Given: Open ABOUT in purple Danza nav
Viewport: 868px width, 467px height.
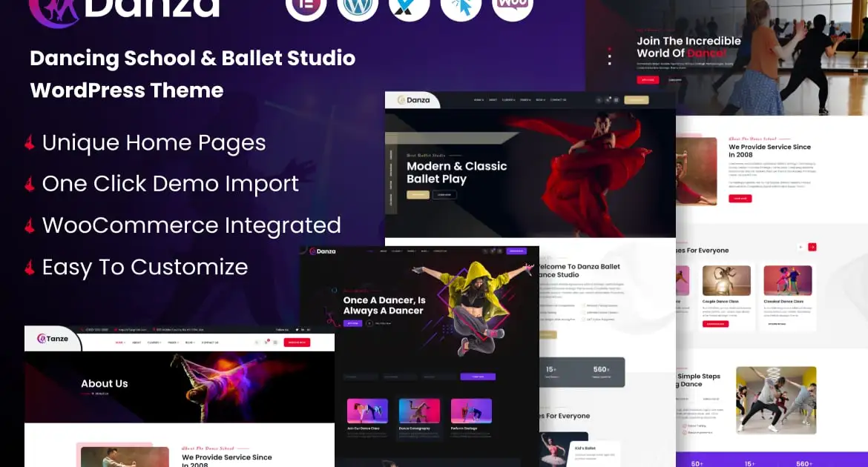Looking at the screenshot, I should click(383, 251).
